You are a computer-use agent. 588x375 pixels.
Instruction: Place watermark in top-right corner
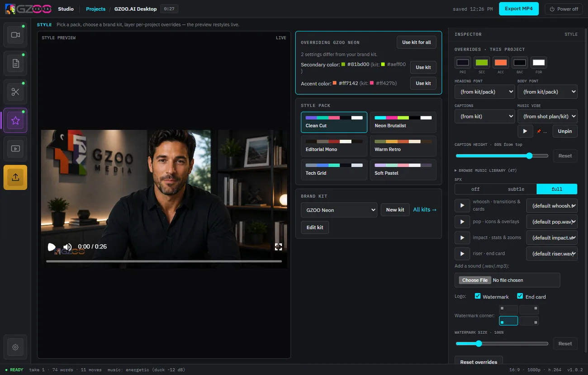click(529, 310)
